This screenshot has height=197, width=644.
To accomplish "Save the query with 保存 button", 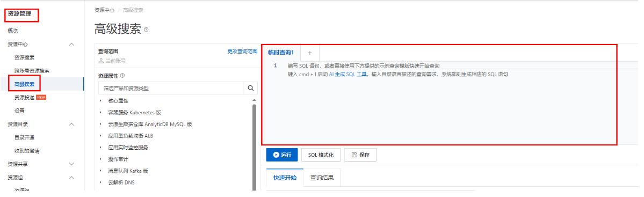I will 360,155.
